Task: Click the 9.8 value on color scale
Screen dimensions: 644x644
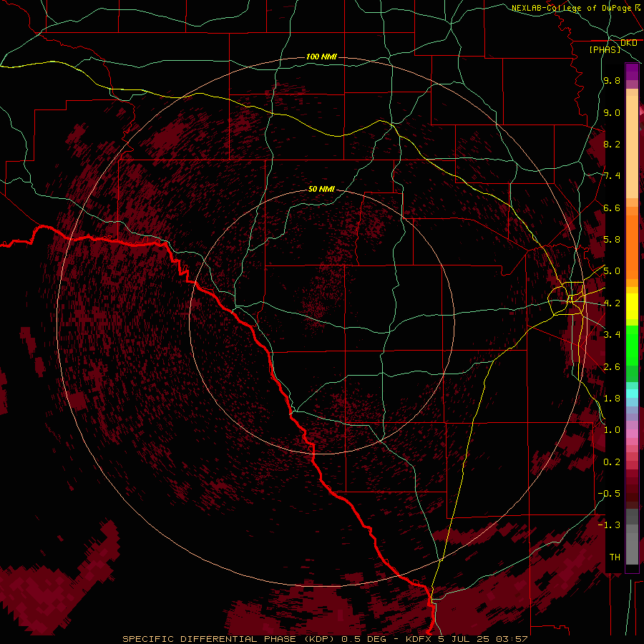Action: [612, 81]
